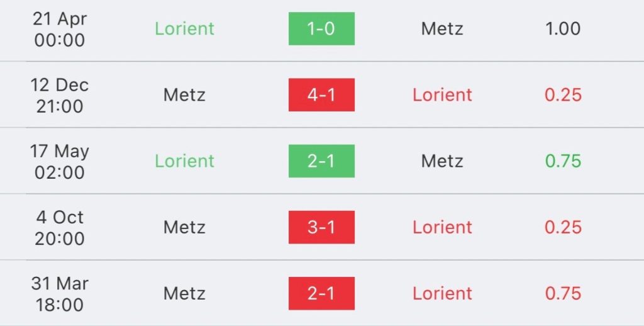Click Metz in the 31 Mar match
This screenshot has width=644, height=326.
[184, 293]
